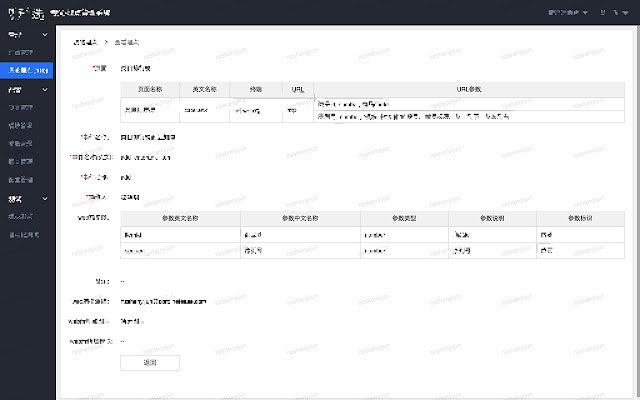
Task: Click the 页面名称 column header
Action: tap(150, 89)
